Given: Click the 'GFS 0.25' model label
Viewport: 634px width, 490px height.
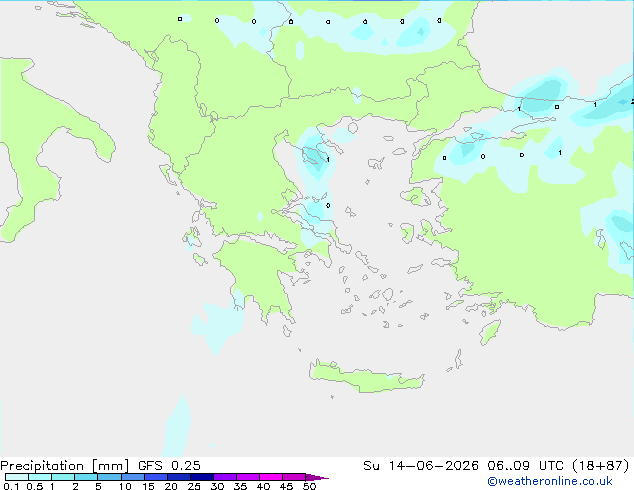Looking at the screenshot, I should click(x=169, y=466).
